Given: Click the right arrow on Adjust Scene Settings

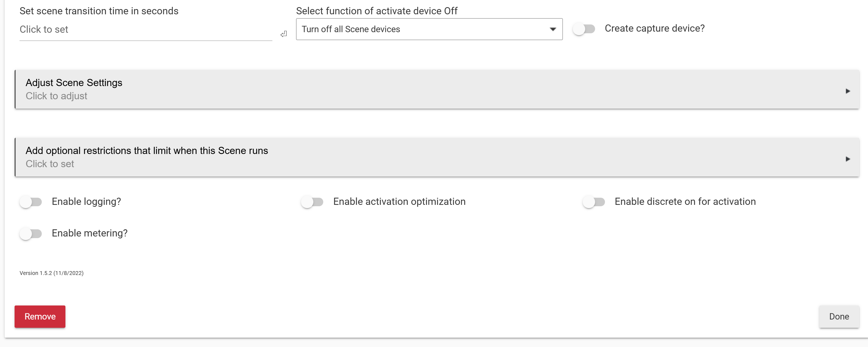Looking at the screenshot, I should click(x=848, y=91).
